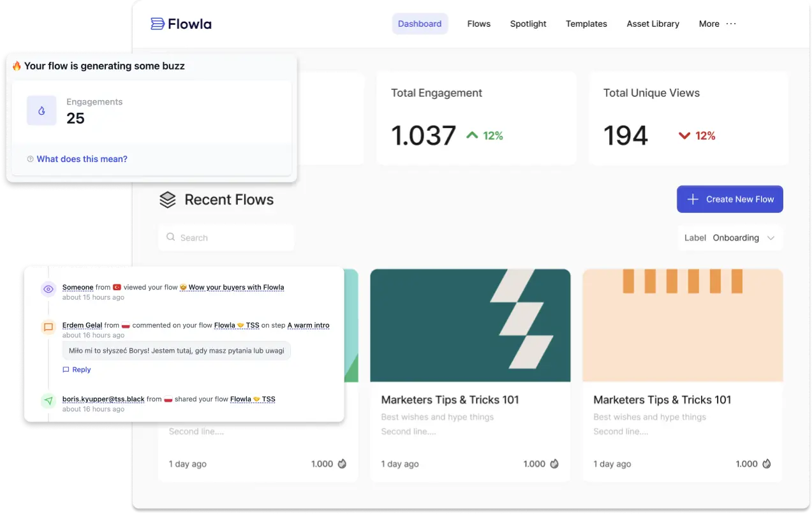The height and width of the screenshot is (514, 812).
Task: Open the Someone user link in the activity
Action: [78, 288]
